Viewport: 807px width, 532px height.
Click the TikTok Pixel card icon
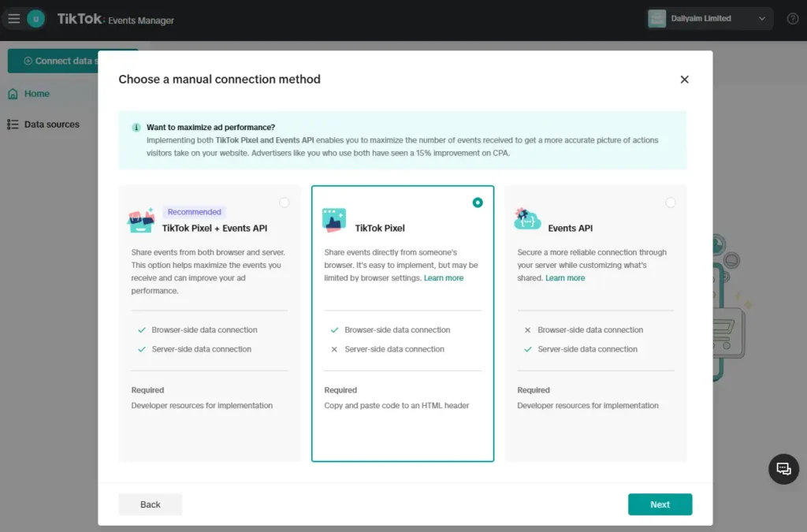coord(334,220)
